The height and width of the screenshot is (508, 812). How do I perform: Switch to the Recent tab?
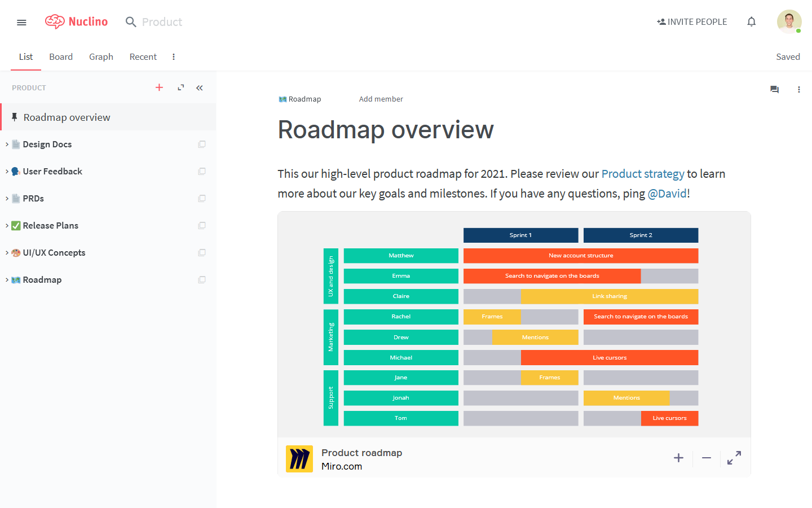143,56
